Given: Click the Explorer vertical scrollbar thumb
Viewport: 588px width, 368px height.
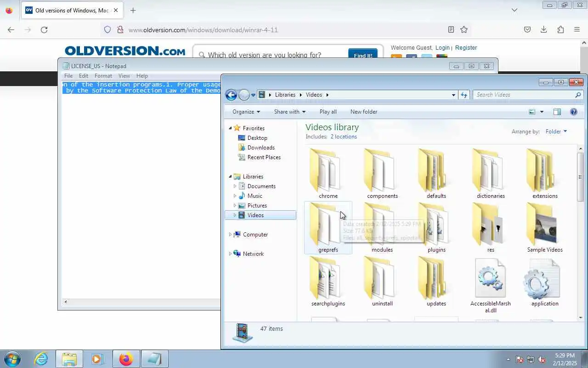Looking at the screenshot, I should coord(581,177).
